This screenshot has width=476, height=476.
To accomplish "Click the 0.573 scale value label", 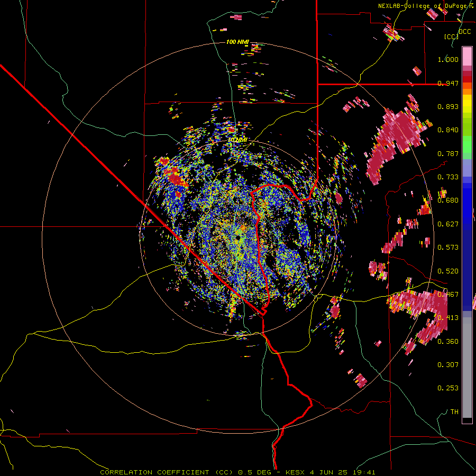I will pyautogui.click(x=448, y=248).
